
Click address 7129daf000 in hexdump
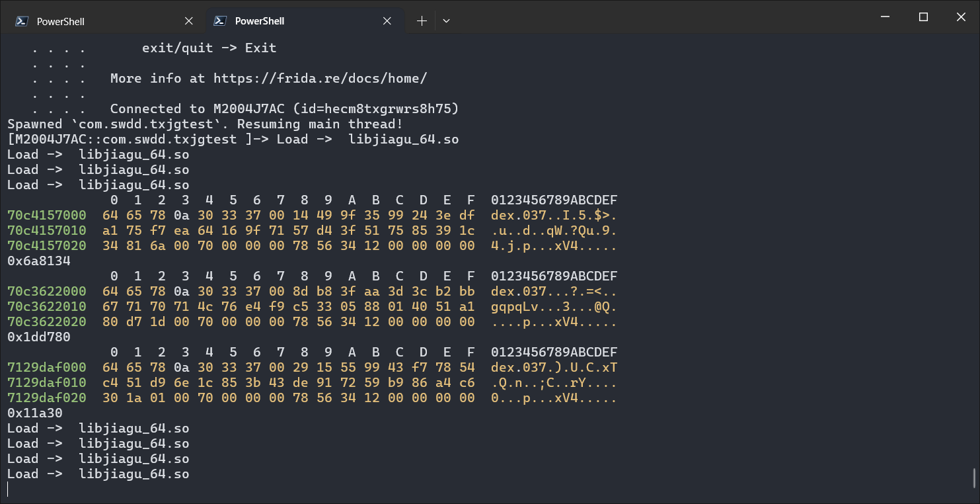point(47,367)
